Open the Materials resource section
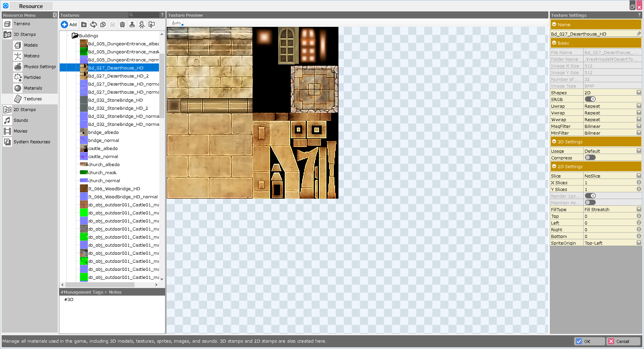 pos(33,88)
